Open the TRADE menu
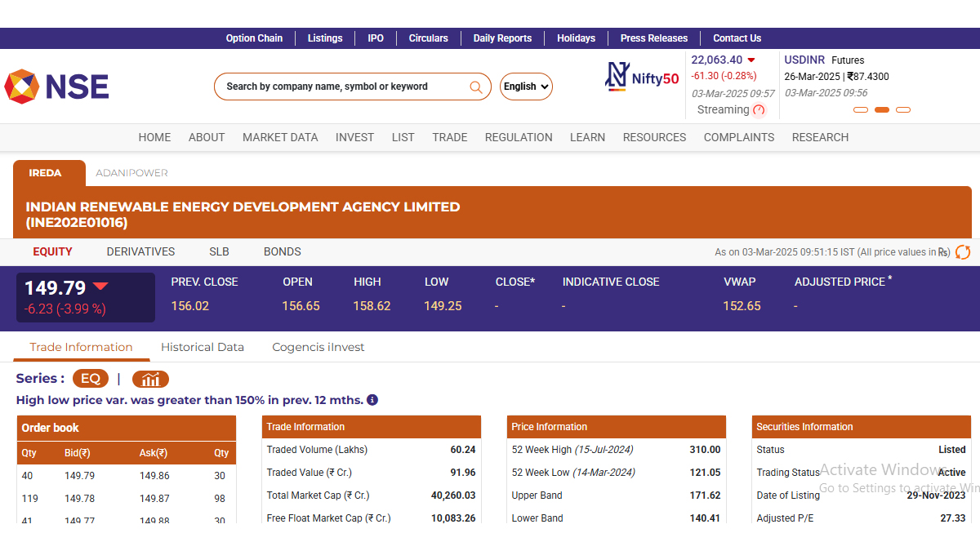980x551 pixels. click(x=450, y=137)
